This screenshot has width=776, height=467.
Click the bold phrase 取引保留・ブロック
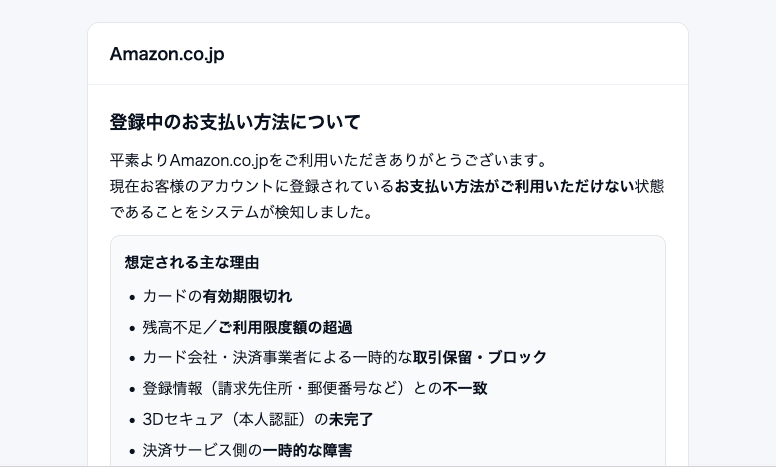[x=480, y=358]
